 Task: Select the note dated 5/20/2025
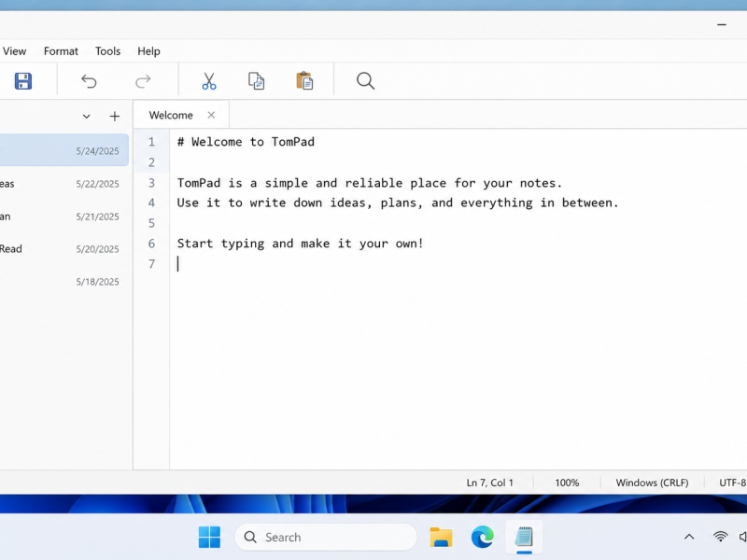coord(63,249)
